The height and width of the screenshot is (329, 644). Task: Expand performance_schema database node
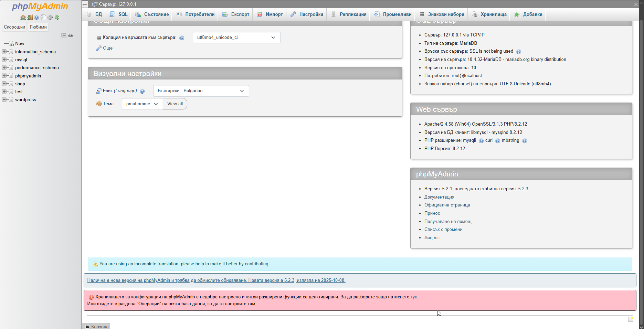tap(4, 67)
